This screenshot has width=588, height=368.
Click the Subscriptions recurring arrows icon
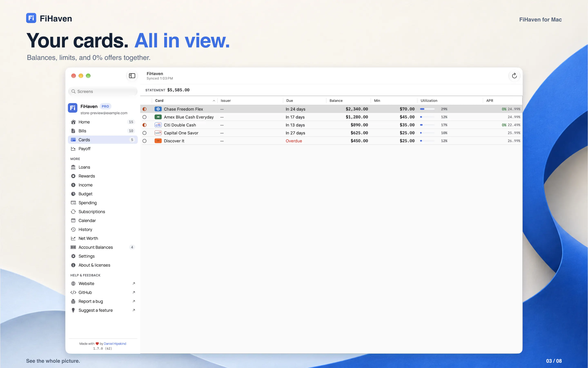(73, 212)
